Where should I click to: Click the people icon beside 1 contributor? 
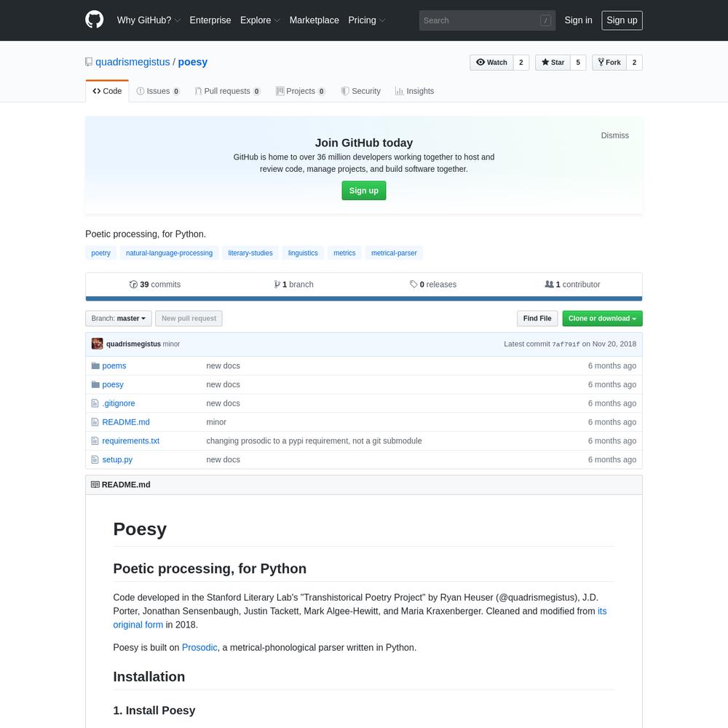(549, 284)
